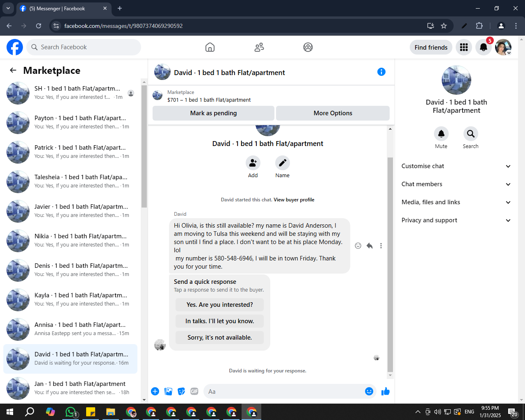
Task: Click the Add people icon
Action: coord(253,163)
